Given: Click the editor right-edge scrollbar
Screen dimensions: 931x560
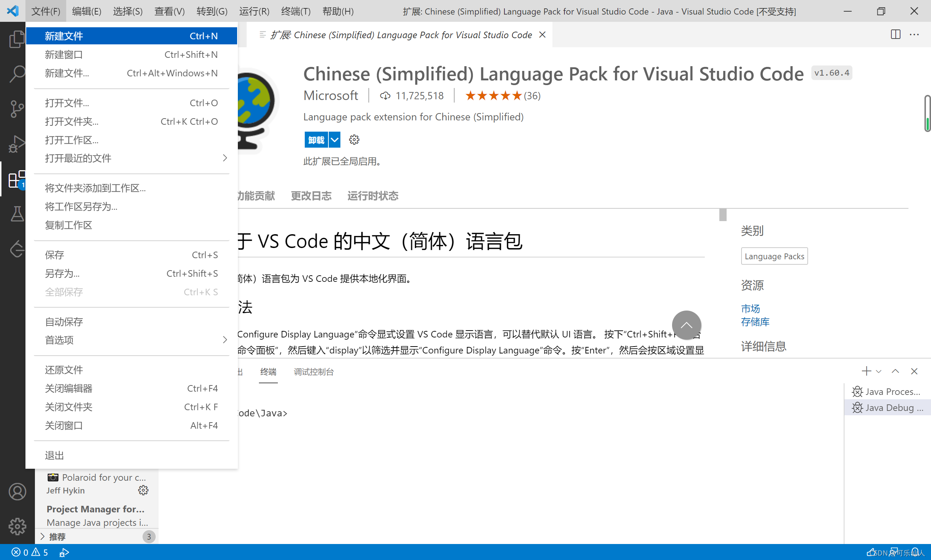Looking at the screenshot, I should coord(927,113).
